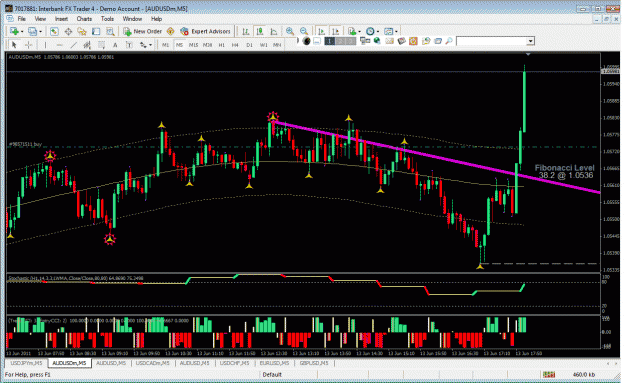625x383 pixels.
Task: Select the Text Label (T) tool
Action: click(129, 45)
